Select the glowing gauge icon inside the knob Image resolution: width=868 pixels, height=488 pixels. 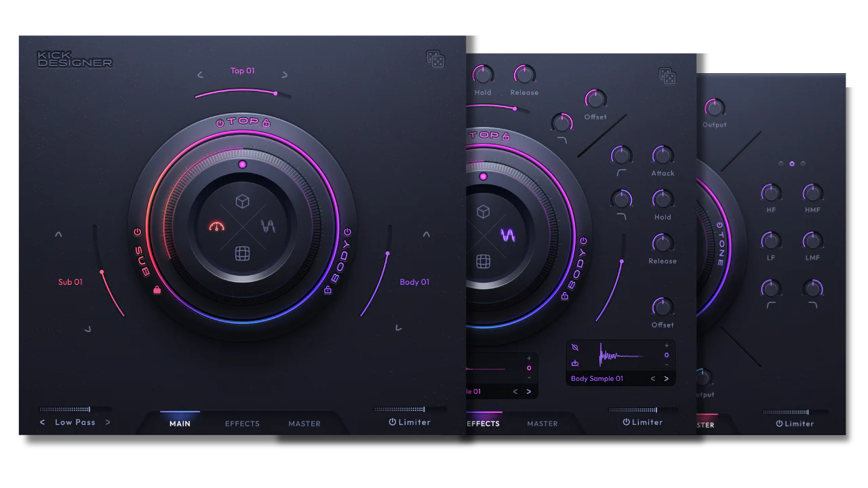pos(217,227)
